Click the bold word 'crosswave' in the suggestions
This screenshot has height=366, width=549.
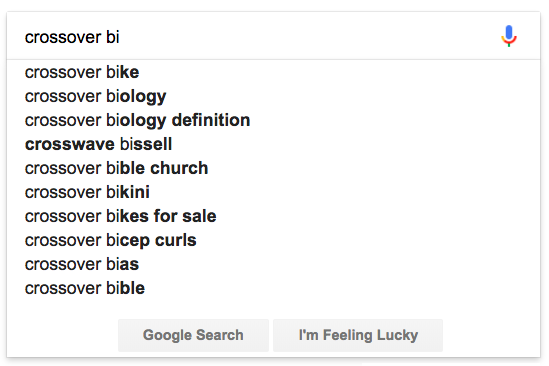pyautogui.click(x=70, y=144)
